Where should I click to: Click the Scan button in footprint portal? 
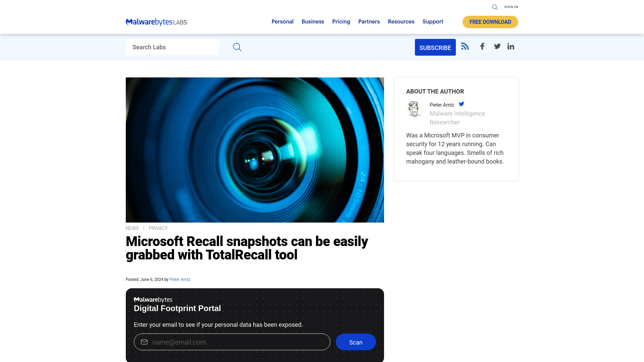point(356,342)
